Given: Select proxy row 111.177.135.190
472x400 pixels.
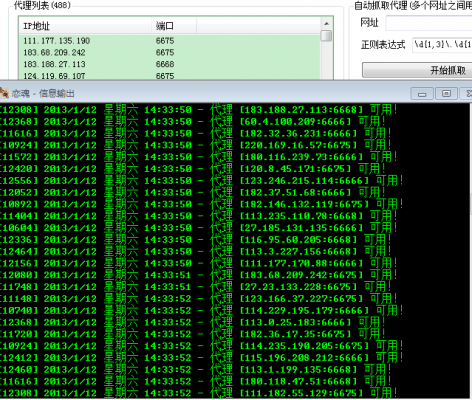Looking at the screenshot, I should (x=170, y=41).
